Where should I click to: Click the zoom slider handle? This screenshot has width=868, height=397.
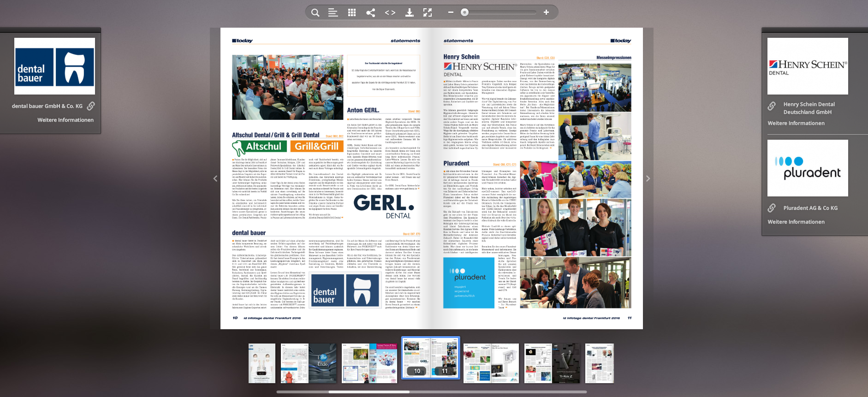click(465, 12)
